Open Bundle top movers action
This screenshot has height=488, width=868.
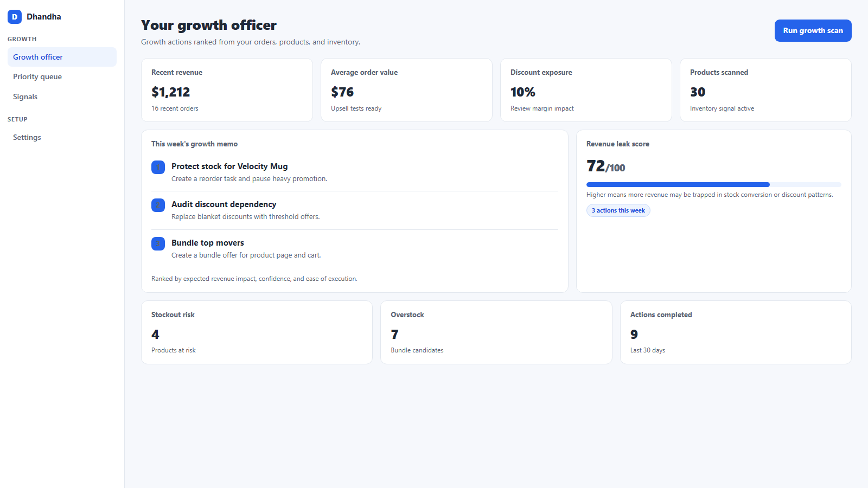coord(208,243)
